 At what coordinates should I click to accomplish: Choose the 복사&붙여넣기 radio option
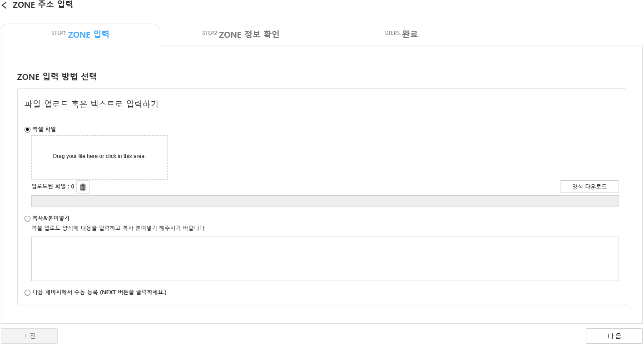pos(27,218)
